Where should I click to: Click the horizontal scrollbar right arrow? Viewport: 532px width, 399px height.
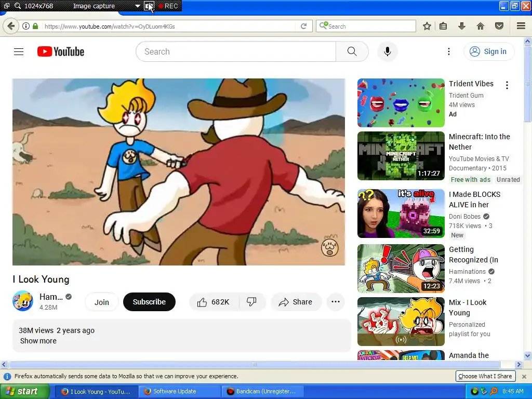click(518, 365)
